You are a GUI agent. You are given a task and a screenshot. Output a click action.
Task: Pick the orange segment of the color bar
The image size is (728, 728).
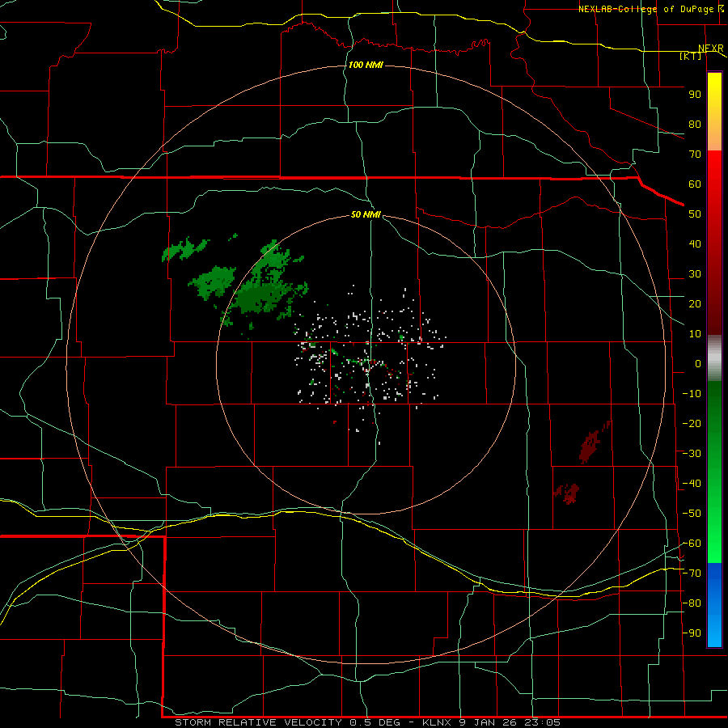point(714,138)
